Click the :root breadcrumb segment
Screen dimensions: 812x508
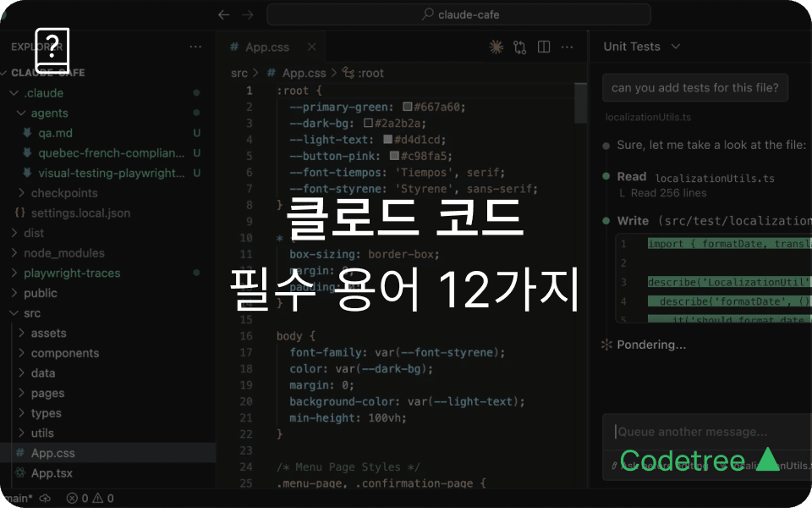tap(363, 73)
